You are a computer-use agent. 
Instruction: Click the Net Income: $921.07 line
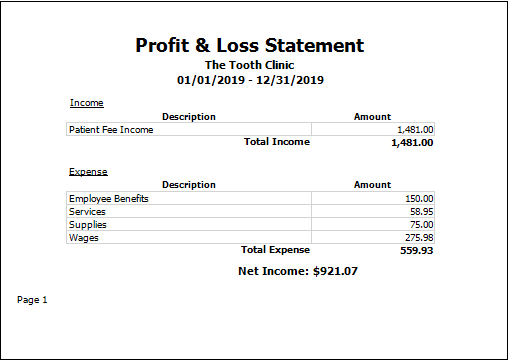click(x=298, y=271)
